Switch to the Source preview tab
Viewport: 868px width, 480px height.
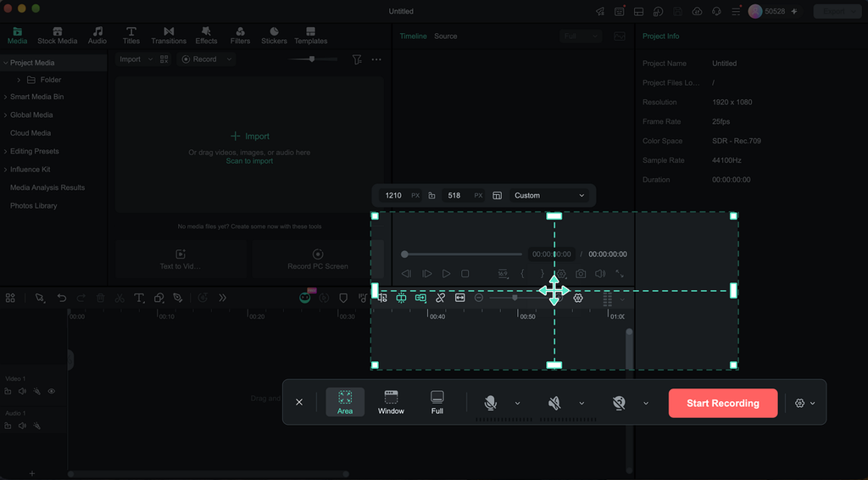tap(446, 36)
